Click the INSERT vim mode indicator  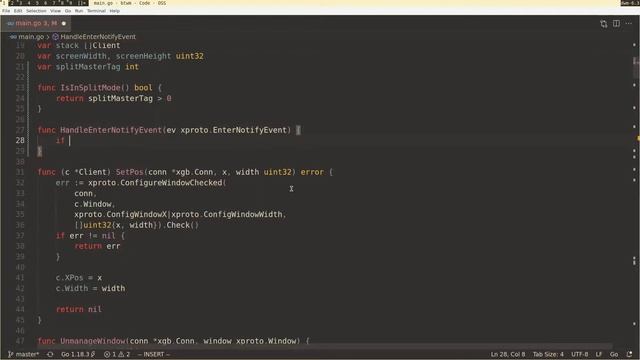click(x=153, y=354)
